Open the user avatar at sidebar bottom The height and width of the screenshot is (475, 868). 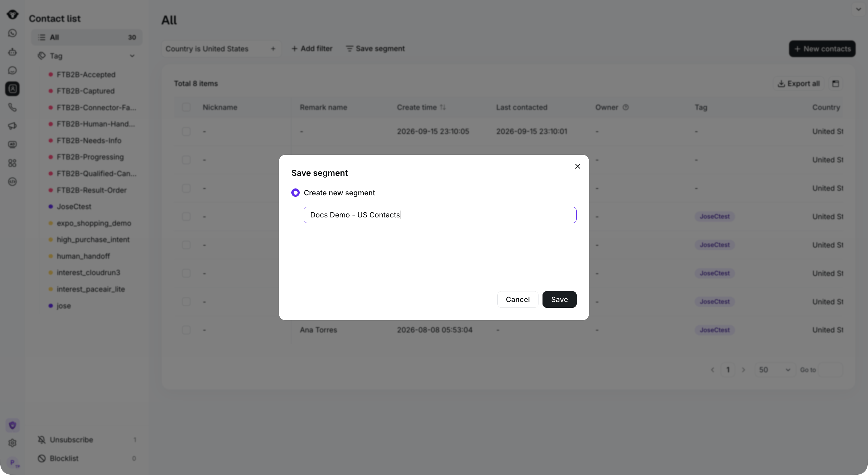pos(13,463)
